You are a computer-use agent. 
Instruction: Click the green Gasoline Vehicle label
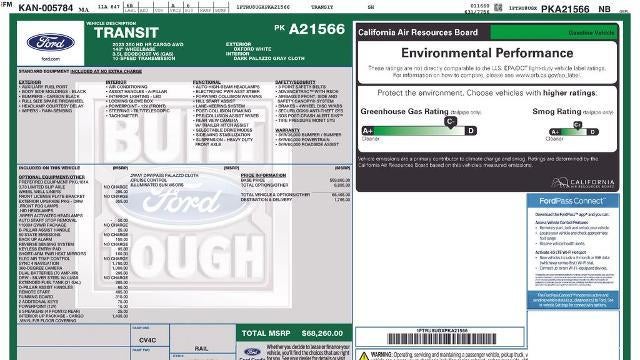[591, 33]
